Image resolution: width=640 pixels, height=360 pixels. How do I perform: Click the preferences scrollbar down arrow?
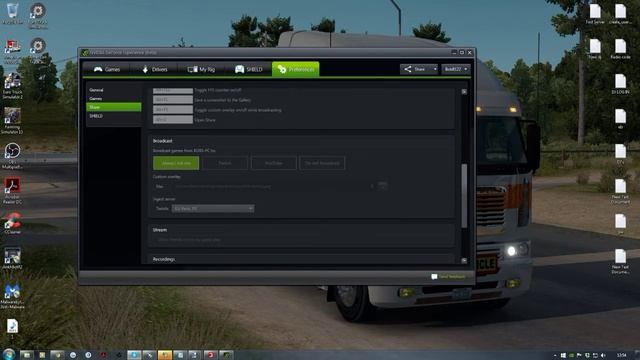coord(464,260)
